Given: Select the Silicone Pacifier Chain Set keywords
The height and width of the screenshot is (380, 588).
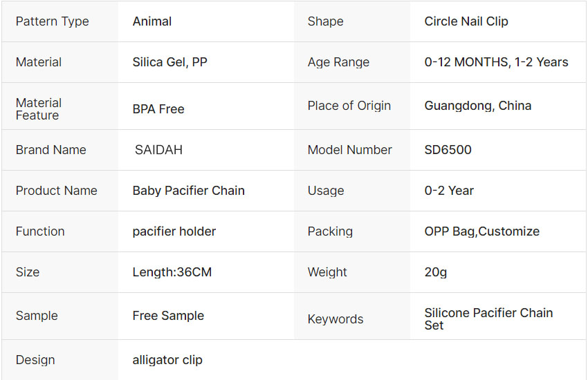Looking at the screenshot, I should (x=488, y=319).
